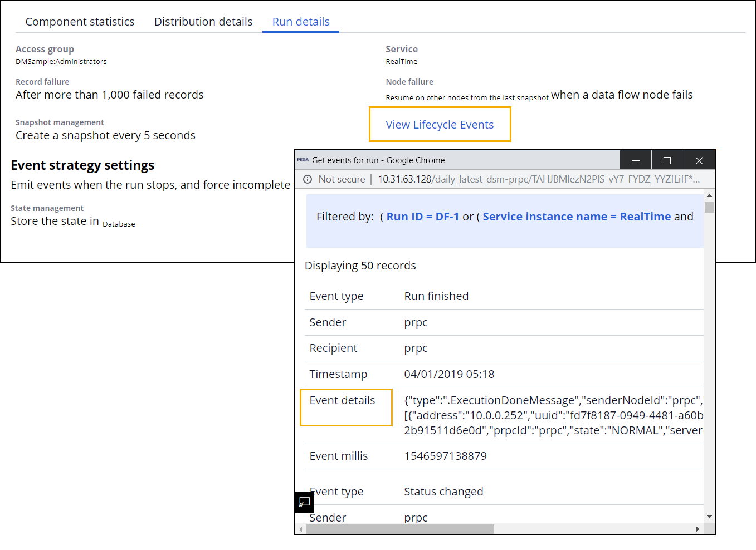This screenshot has height=550, width=756.
Task: Switch to the Component statistics tab
Action: (80, 22)
